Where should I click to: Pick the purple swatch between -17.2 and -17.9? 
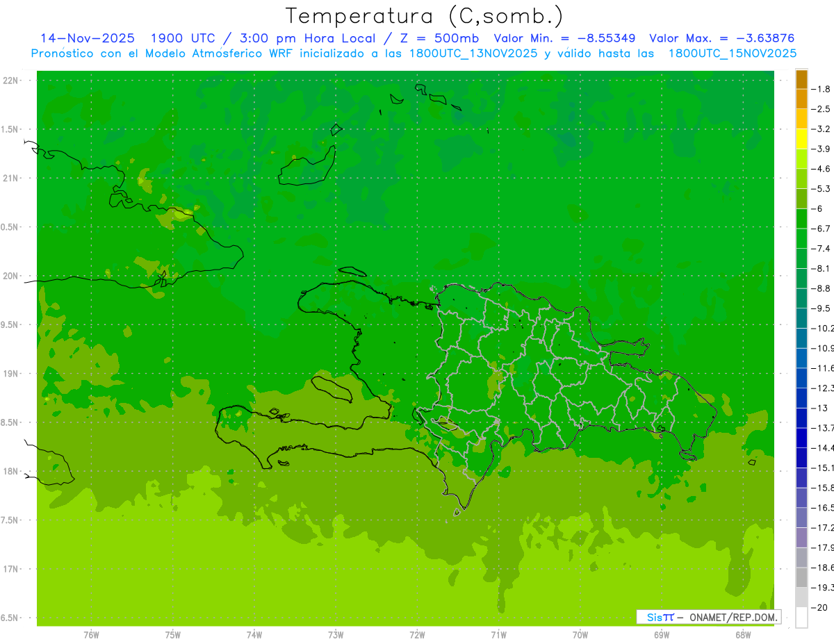[801, 538]
